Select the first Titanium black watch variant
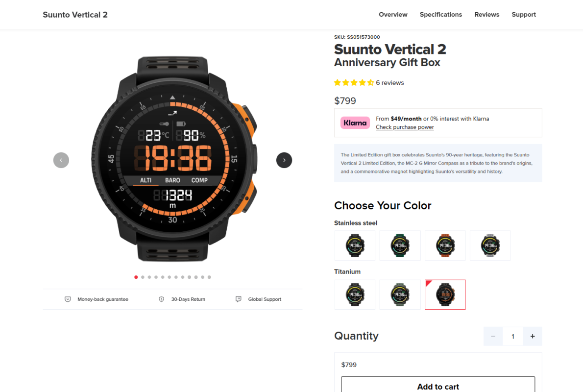583x392 pixels. 355,294
